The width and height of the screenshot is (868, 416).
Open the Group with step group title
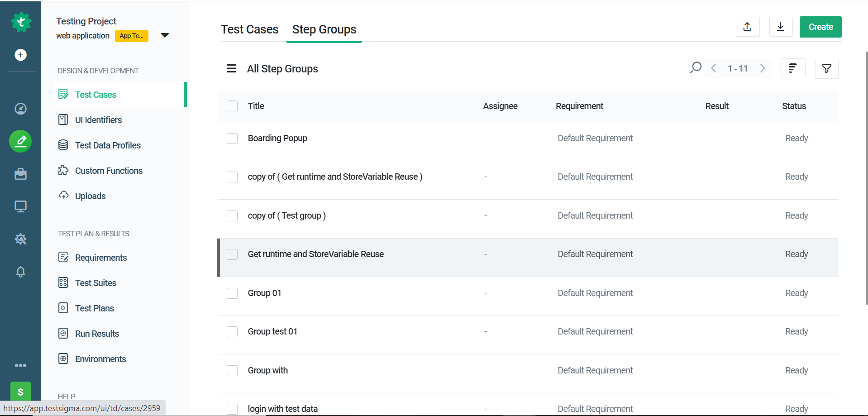[268, 370]
